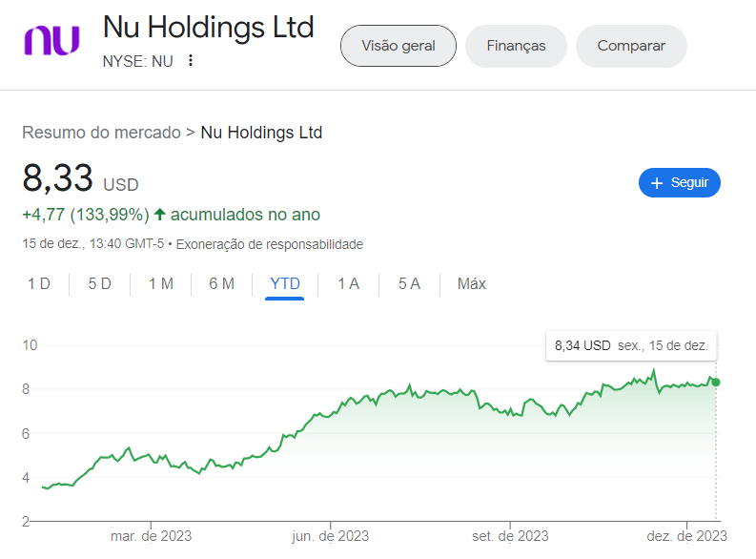Select the YTD chart range
Viewport: 756px width, 559px height.
[x=284, y=283]
